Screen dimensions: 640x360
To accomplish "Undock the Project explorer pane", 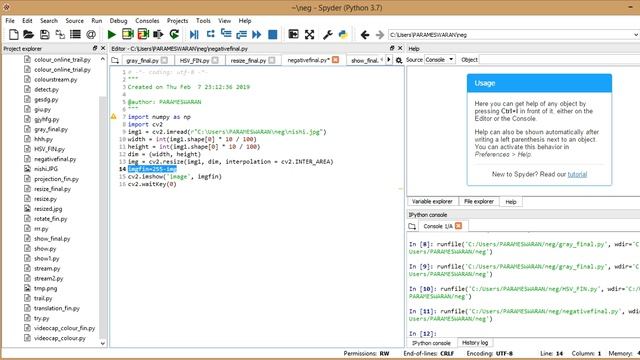I will coord(95,48).
